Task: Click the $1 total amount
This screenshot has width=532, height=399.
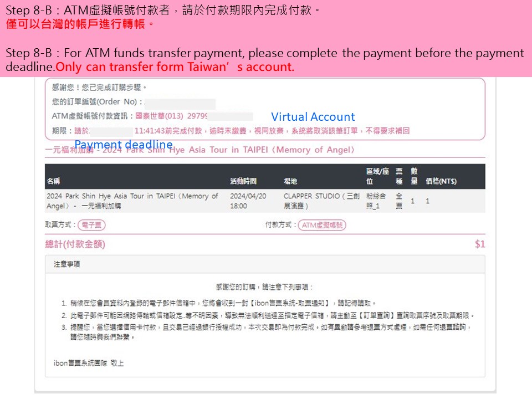Action: 480,244
